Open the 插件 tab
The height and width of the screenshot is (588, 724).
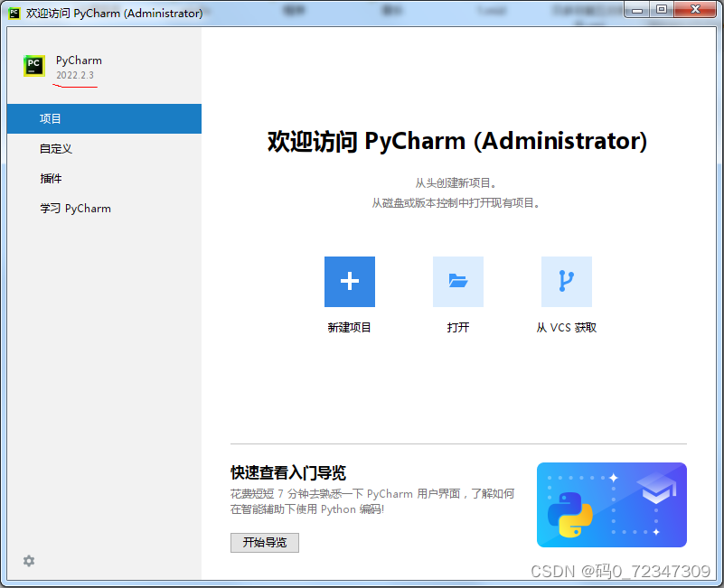(x=104, y=179)
